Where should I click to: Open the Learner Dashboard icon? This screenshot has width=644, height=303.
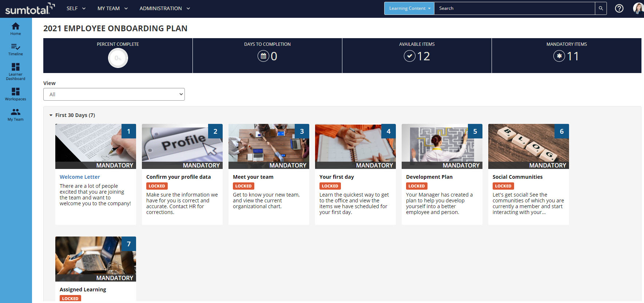click(16, 71)
